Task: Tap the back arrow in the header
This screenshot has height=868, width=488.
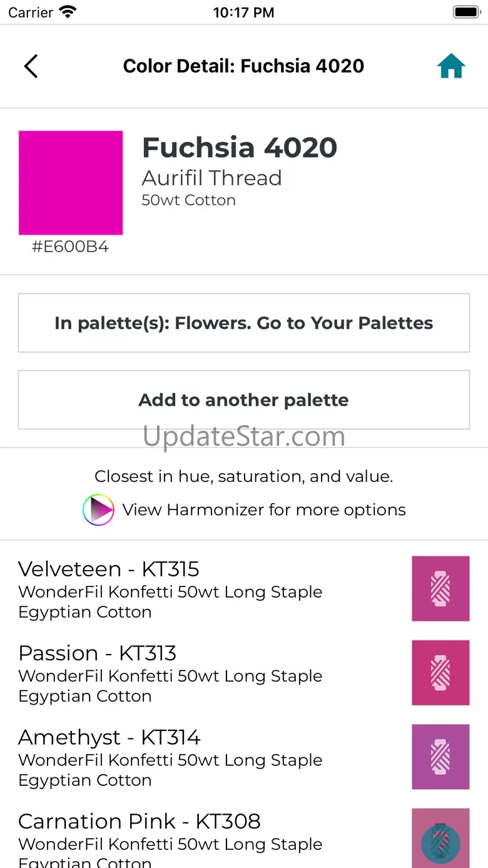Action: (31, 66)
